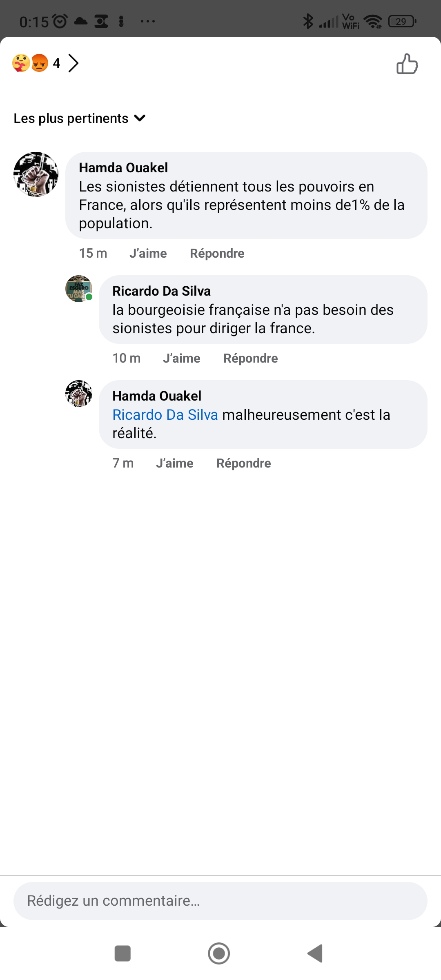Focus the 'Rédigez un commentaire' field
This screenshot has width=441, height=980.
click(220, 901)
